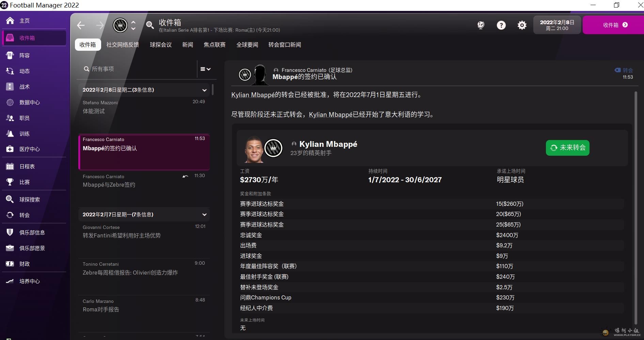Open the club switcher up-down arrows
Viewport: 644px width, 340px height.
[x=133, y=25]
